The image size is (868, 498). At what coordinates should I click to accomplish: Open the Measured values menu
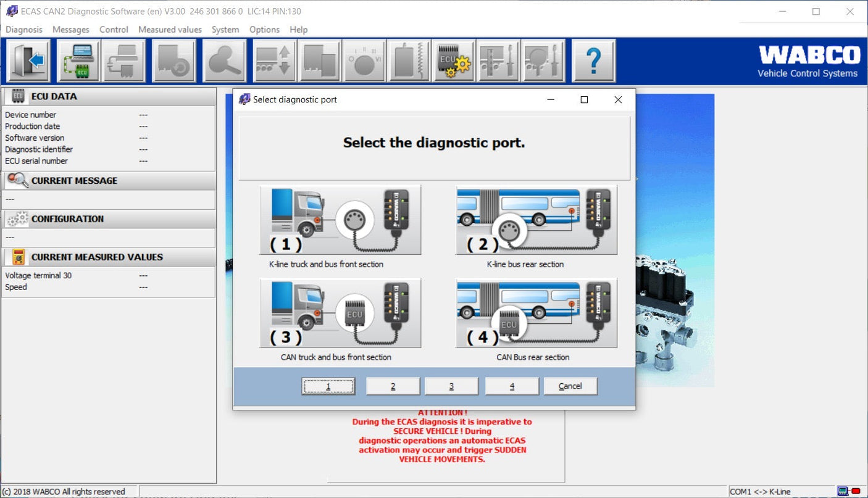coord(170,29)
